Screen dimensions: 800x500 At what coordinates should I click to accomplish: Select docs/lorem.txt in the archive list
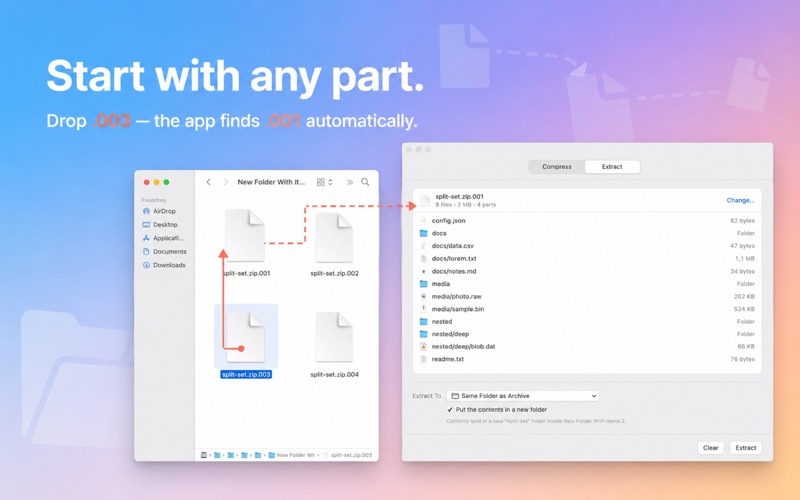click(x=587, y=259)
